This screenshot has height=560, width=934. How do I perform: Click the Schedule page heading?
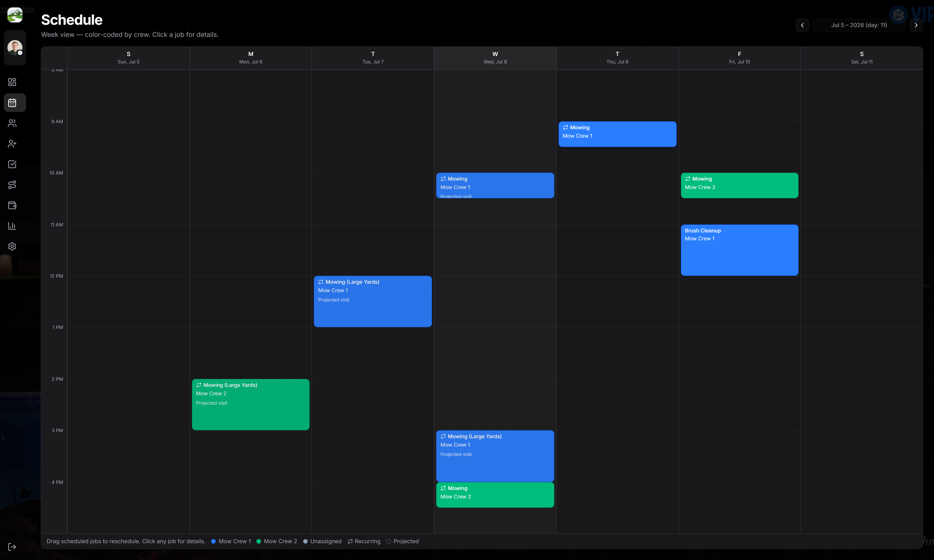point(72,20)
